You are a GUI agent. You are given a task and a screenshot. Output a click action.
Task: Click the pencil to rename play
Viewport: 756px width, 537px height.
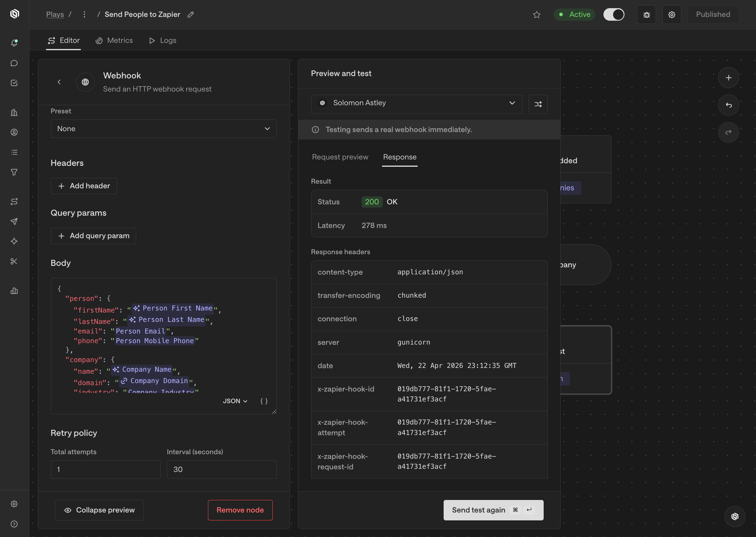click(x=190, y=15)
